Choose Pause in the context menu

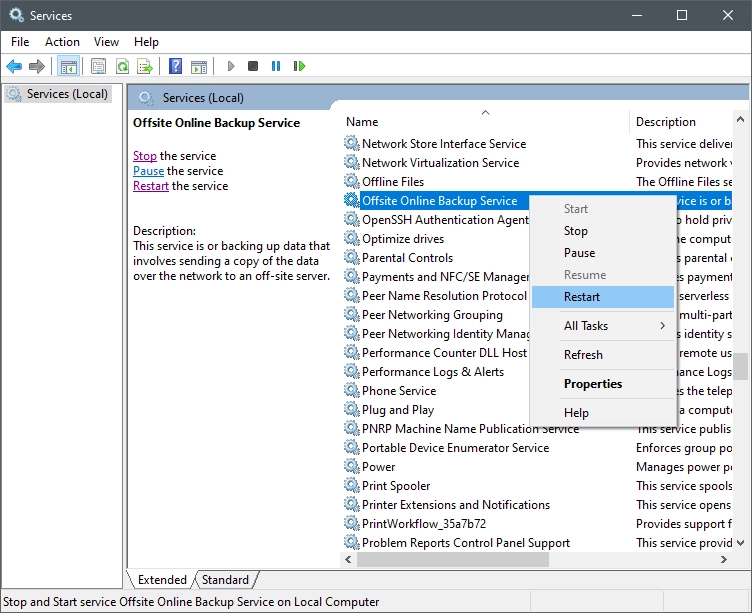pos(603,253)
